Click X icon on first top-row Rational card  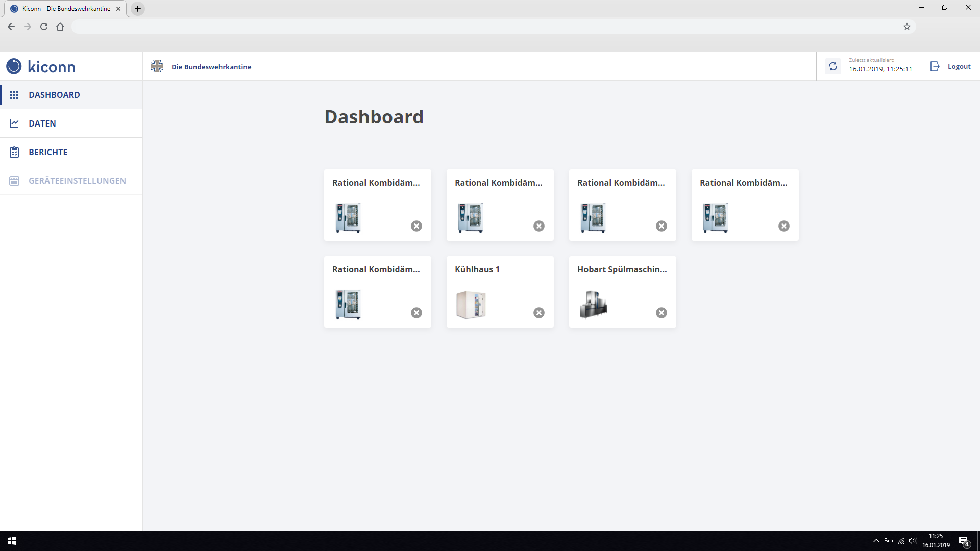click(416, 226)
